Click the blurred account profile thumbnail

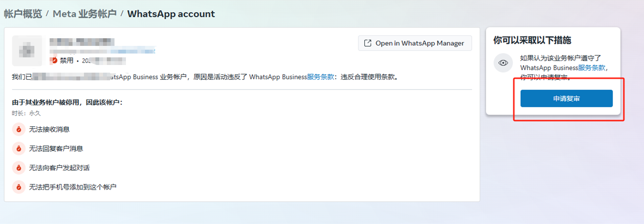[x=27, y=51]
